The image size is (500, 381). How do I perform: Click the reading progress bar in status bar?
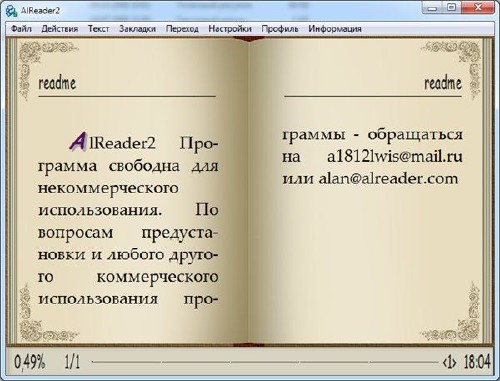265,362
